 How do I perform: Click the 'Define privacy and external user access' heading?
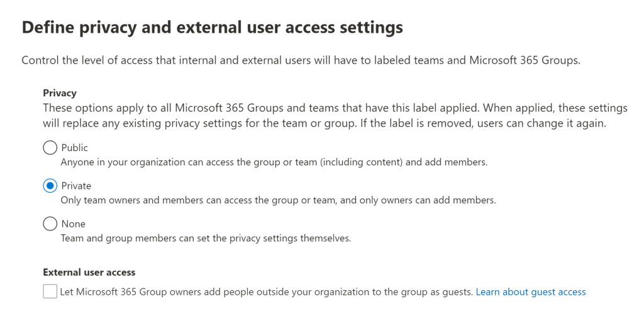pos(212,28)
